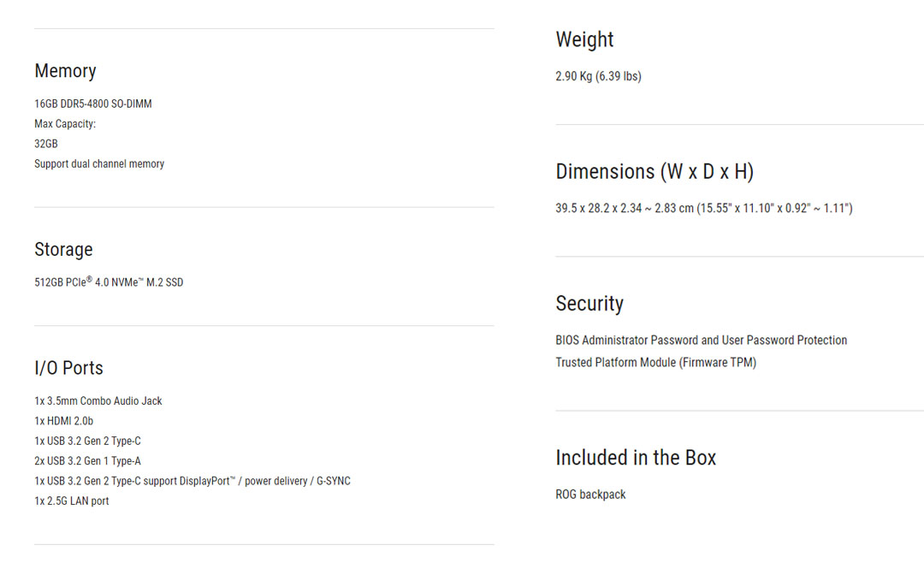Click the HDMI 2.0b port line
Screen dimensions: 924x587
pos(64,421)
